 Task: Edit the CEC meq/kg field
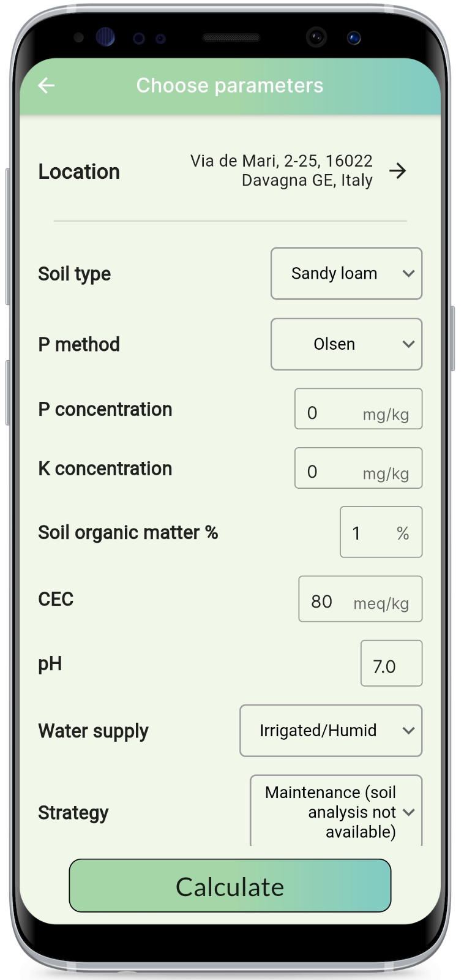pos(361,599)
